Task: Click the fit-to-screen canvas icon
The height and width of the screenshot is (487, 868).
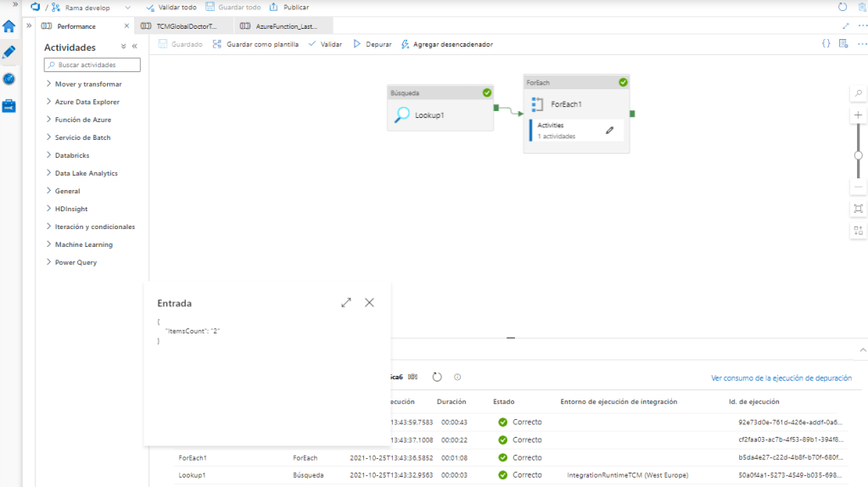Action: coord(859,209)
